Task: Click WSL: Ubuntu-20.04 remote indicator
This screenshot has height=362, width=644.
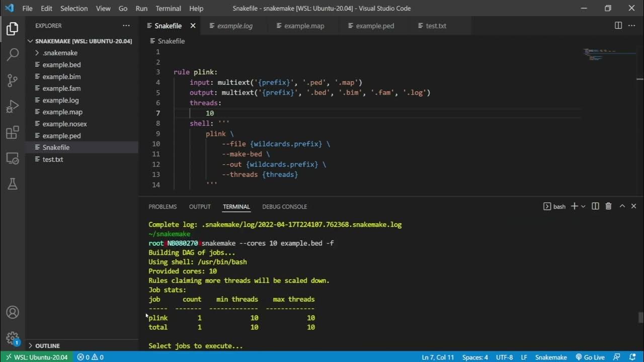Action: click(x=37, y=357)
